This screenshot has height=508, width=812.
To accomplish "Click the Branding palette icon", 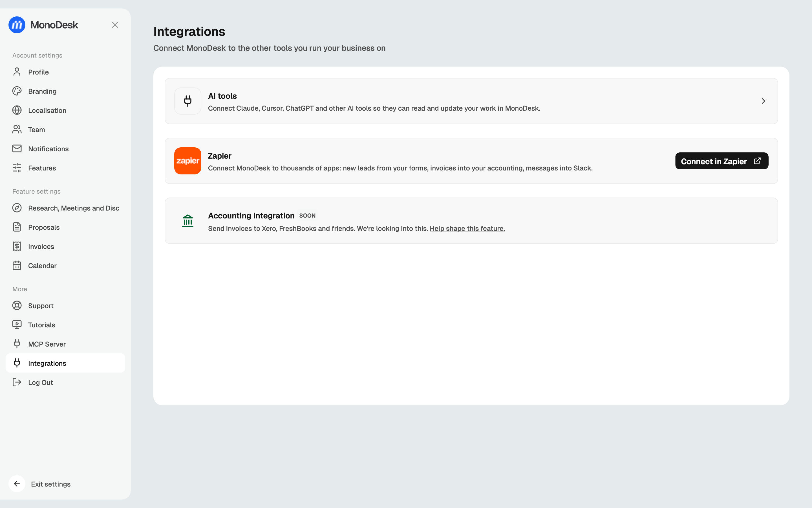I will pos(17,91).
